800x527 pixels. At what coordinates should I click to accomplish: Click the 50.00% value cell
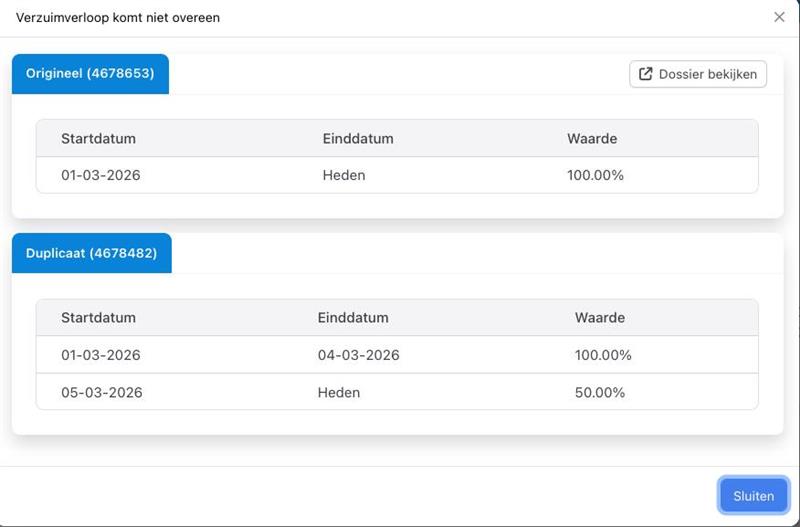click(600, 392)
